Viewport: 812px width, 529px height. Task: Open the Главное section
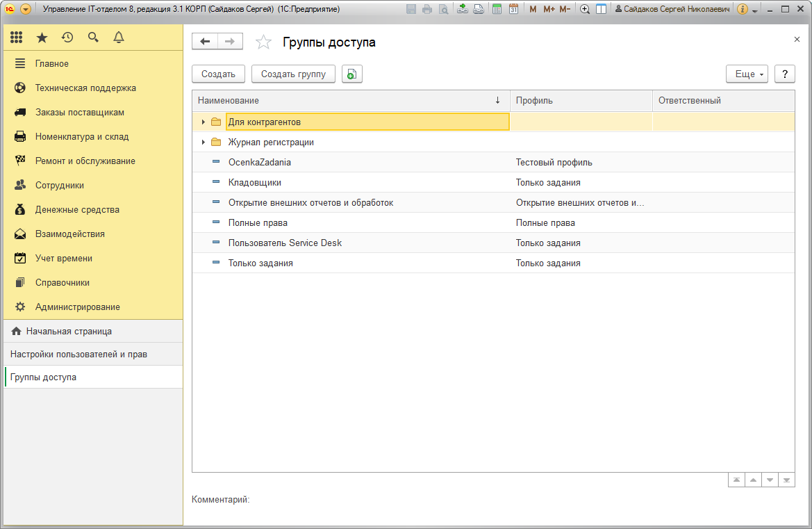[93, 64]
